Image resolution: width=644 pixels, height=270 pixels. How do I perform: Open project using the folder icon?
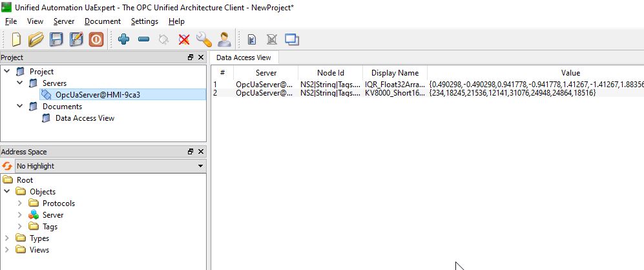click(x=36, y=39)
